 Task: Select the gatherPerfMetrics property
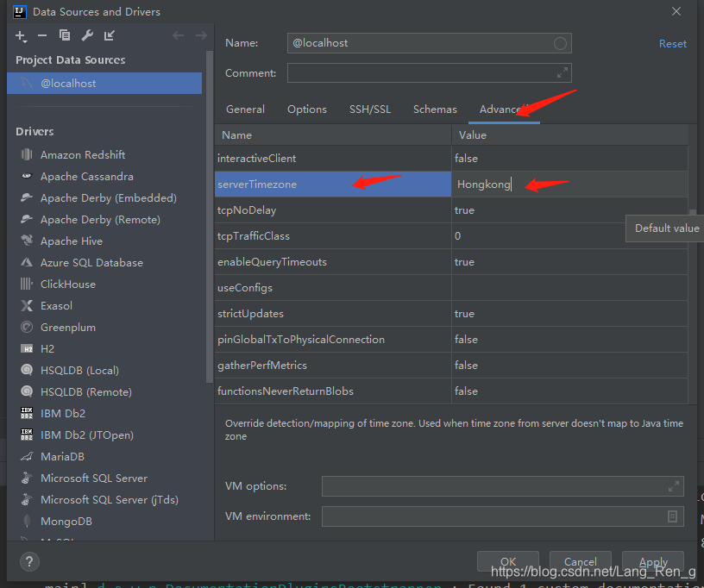[333, 365]
